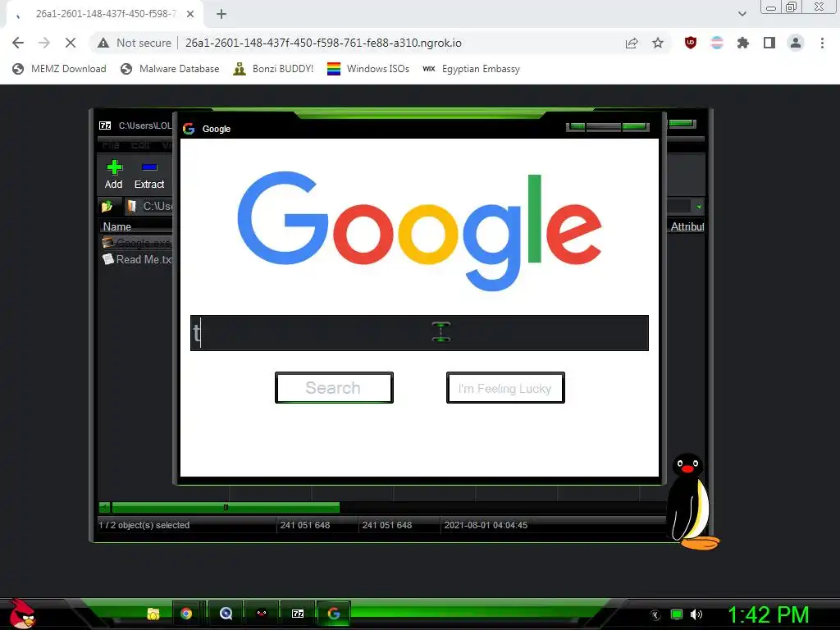This screenshot has width=840, height=630.
Task: Open the Malware Database bookmark
Action: coord(170,69)
